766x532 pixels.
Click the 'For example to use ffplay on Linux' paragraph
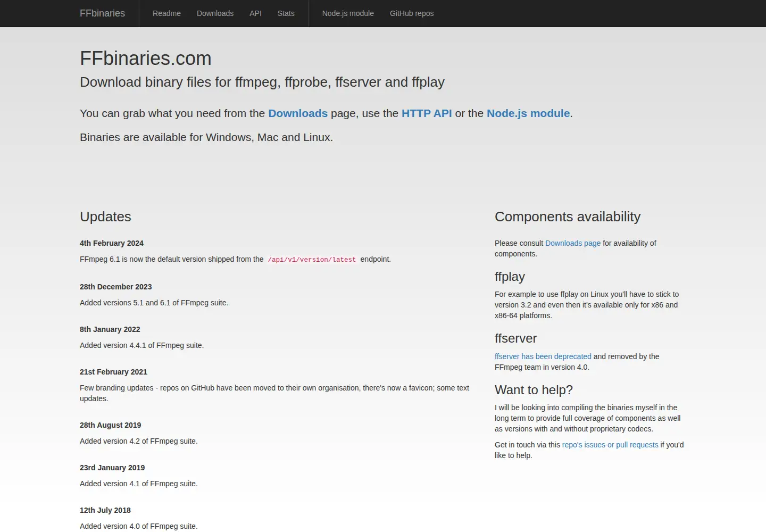[587, 305]
